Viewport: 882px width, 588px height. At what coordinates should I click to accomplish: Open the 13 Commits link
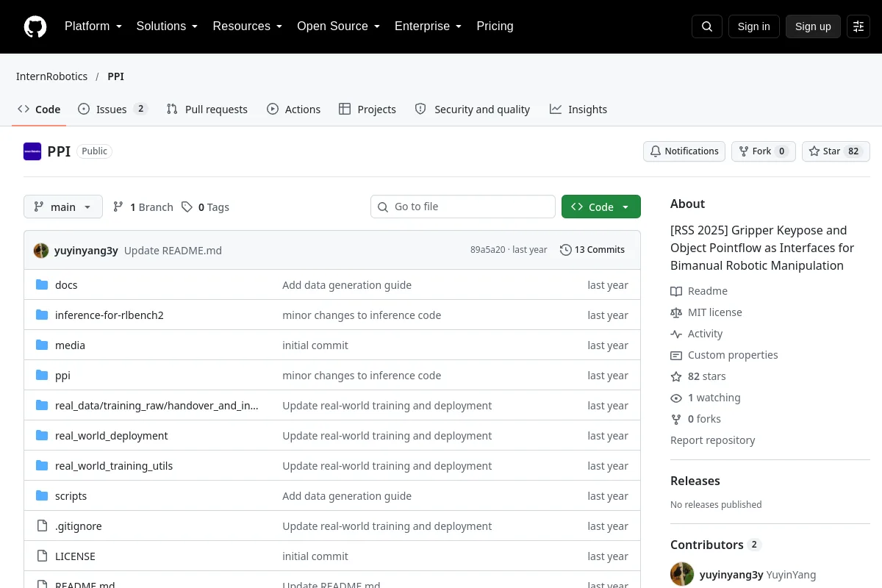[x=592, y=250]
